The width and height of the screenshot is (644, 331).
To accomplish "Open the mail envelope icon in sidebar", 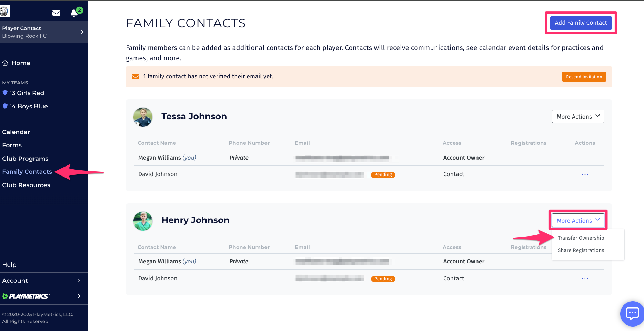I will (x=56, y=13).
